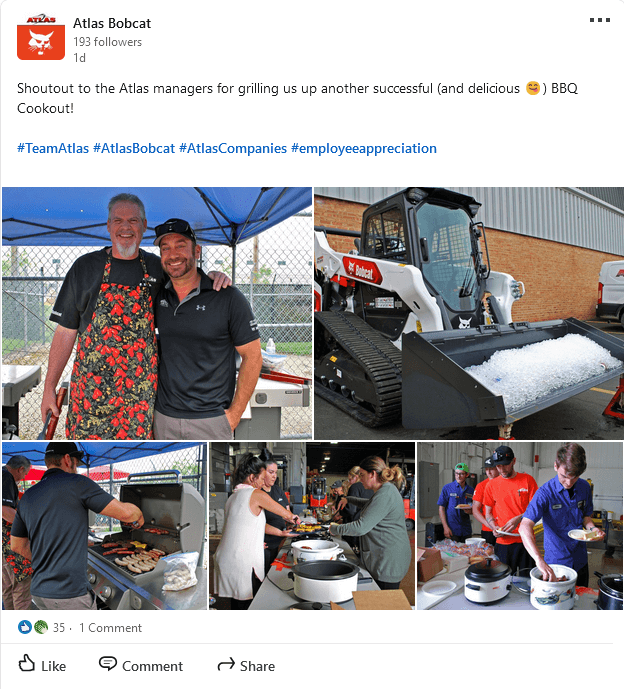This screenshot has width=624, height=689.
Task: Open the three-dot post options menu
Action: click(600, 20)
